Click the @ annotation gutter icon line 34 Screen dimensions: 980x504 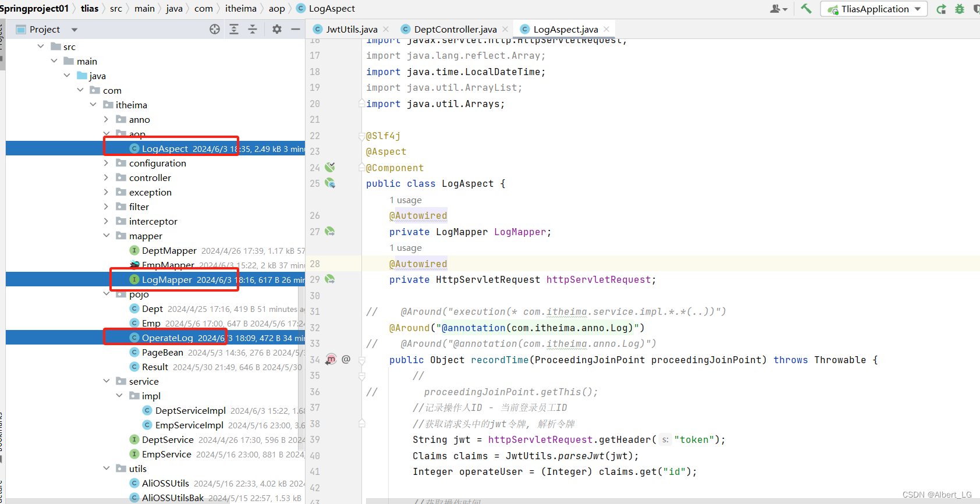346,360
